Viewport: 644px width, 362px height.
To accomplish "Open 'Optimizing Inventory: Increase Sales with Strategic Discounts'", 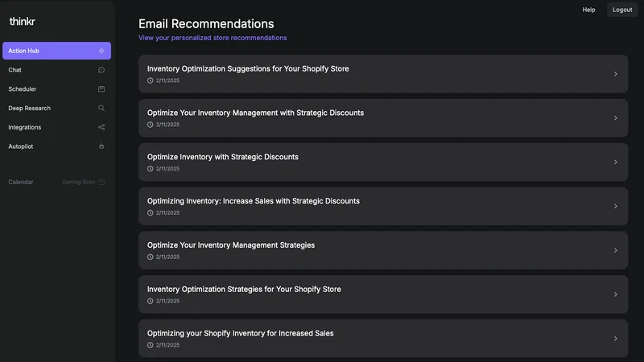I will (x=383, y=206).
